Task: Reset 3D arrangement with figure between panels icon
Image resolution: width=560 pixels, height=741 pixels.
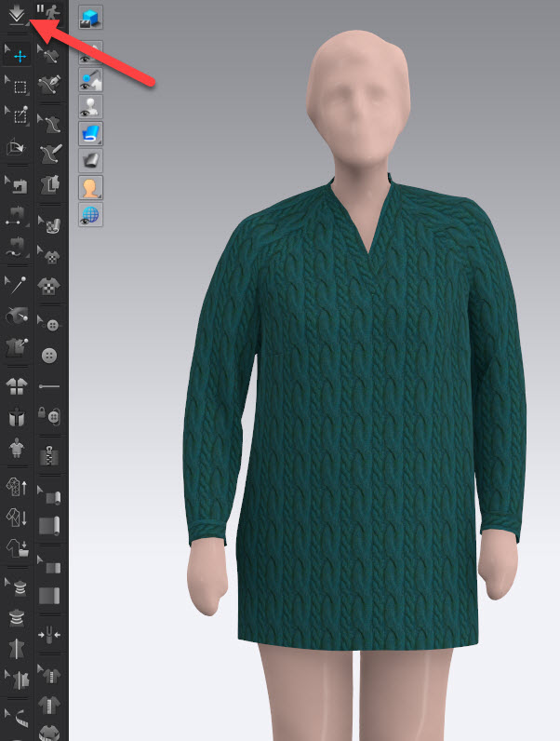Action: click(x=17, y=417)
